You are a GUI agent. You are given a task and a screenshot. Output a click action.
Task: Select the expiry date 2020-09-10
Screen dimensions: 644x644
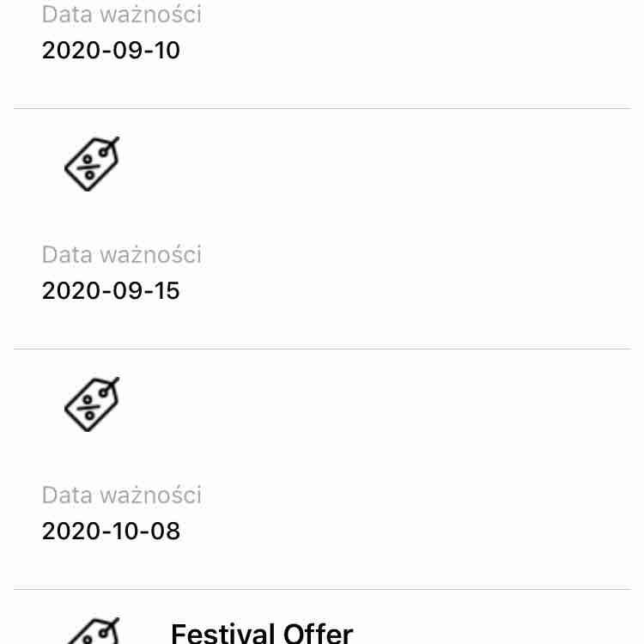click(x=111, y=51)
